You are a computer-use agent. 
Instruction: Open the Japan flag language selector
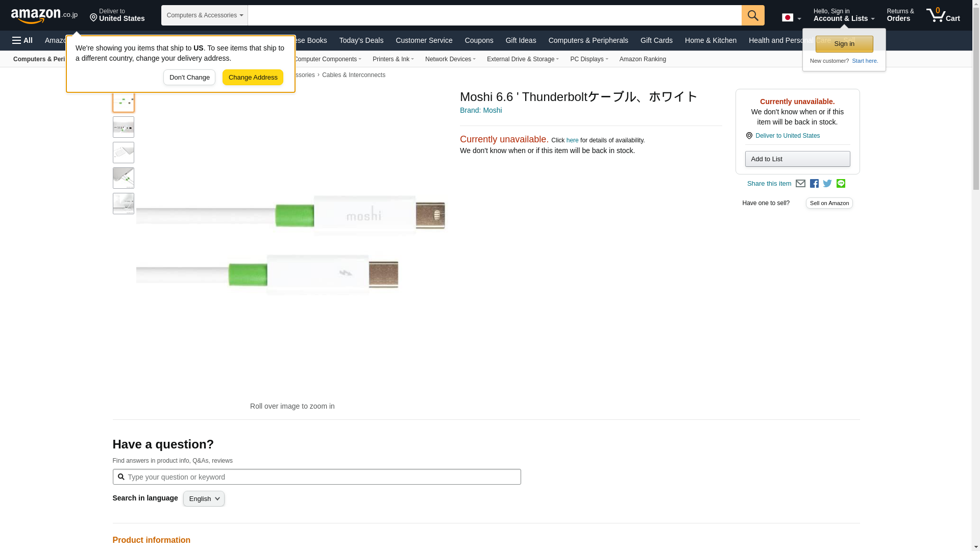click(791, 18)
